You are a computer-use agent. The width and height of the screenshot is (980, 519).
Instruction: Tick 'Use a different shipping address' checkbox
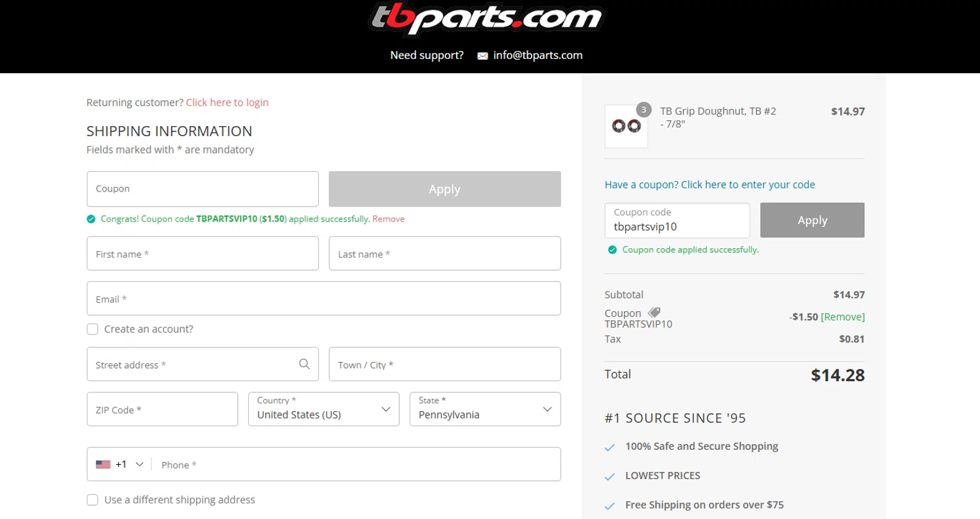tap(93, 500)
